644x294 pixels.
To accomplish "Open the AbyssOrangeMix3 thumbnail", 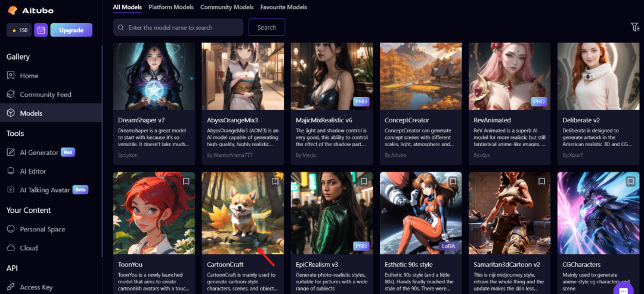I will (x=243, y=76).
